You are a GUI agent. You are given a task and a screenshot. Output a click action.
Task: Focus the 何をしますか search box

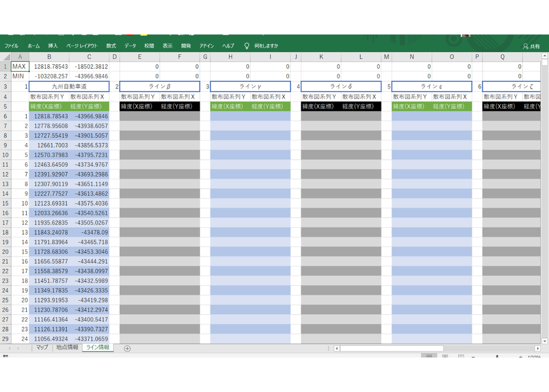[x=266, y=46]
